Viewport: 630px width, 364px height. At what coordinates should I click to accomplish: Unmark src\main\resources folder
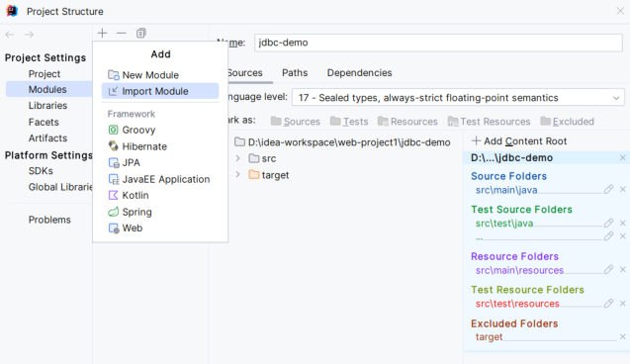pyautogui.click(x=622, y=269)
